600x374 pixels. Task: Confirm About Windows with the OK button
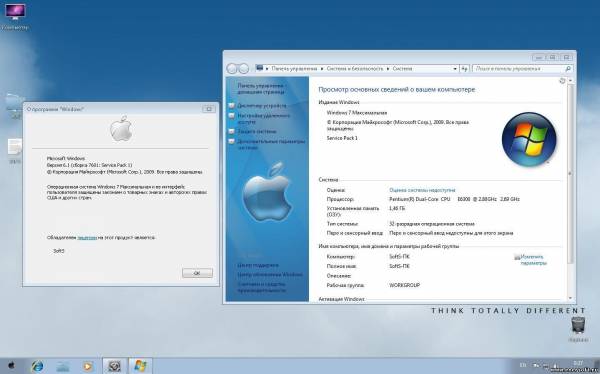(x=197, y=273)
